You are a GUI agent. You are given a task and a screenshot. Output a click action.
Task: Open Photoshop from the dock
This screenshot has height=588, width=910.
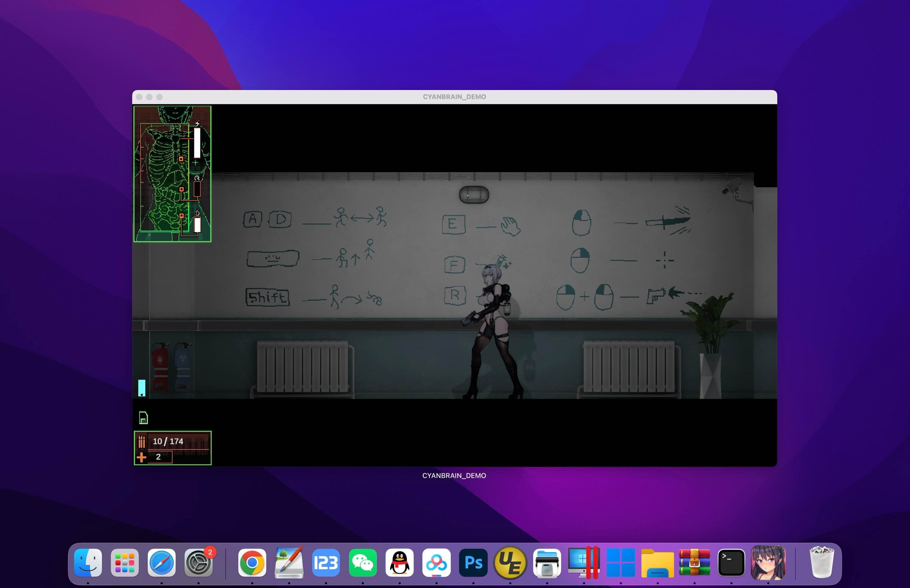tap(473, 563)
